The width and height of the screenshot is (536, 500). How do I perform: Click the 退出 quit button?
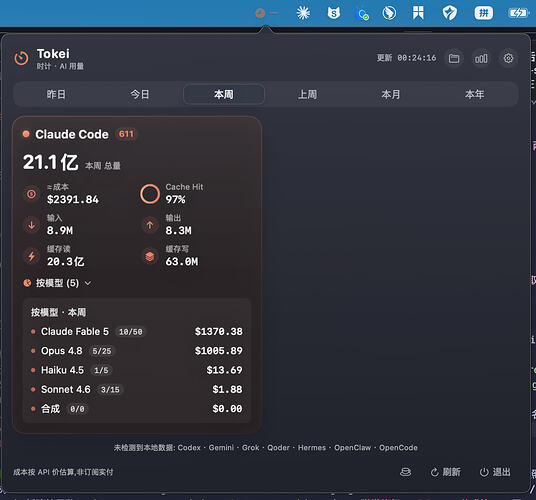pos(495,472)
